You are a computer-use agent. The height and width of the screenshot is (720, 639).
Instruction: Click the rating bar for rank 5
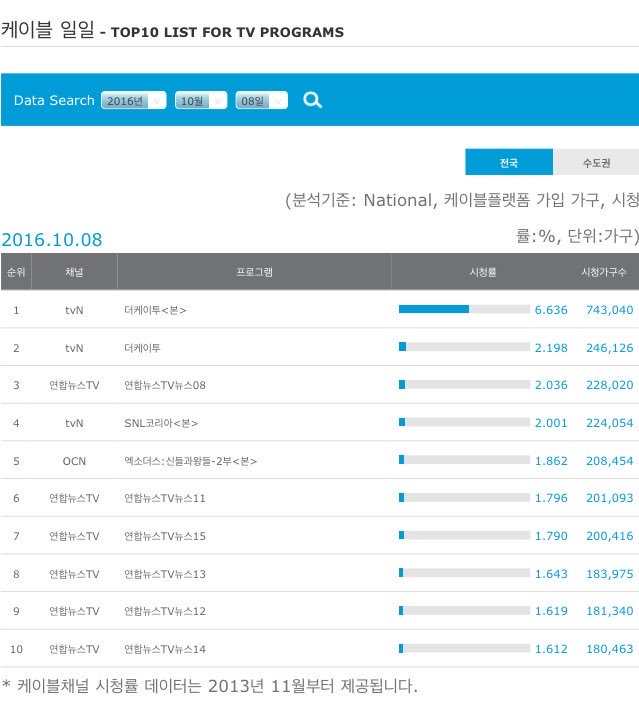point(464,460)
